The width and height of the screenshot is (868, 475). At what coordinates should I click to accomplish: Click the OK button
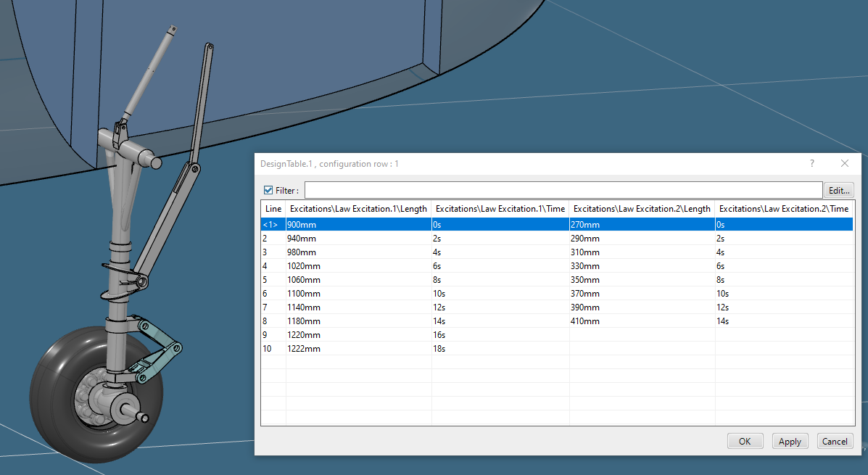click(745, 441)
